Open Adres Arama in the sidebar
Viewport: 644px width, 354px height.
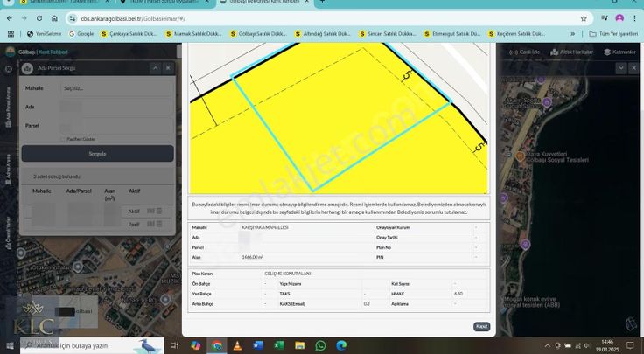[8, 171]
